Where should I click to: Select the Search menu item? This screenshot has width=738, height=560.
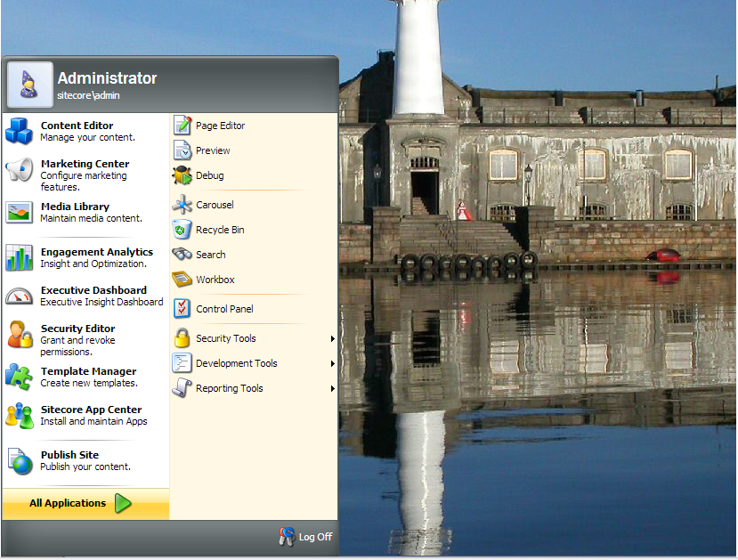210,255
